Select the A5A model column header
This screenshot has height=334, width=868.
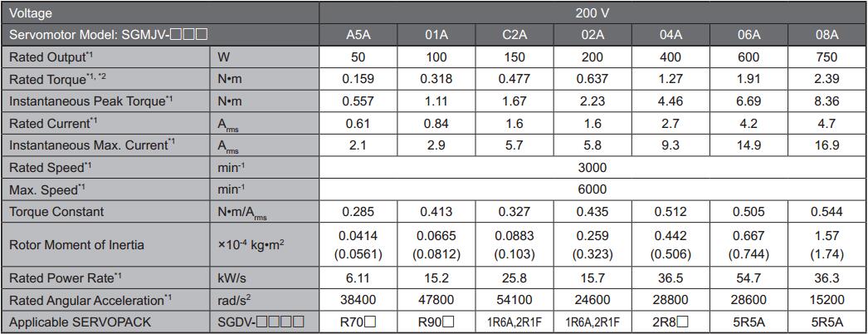coord(358,35)
